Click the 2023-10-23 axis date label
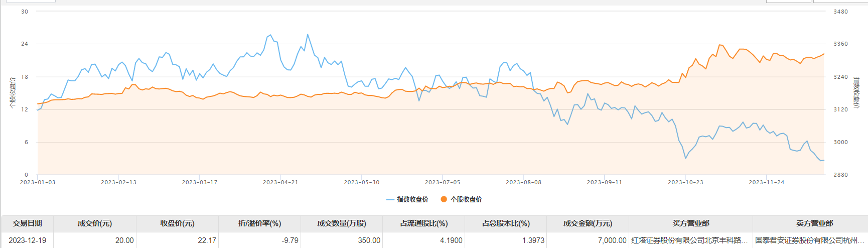This screenshot has height=248, width=868. pos(685,182)
